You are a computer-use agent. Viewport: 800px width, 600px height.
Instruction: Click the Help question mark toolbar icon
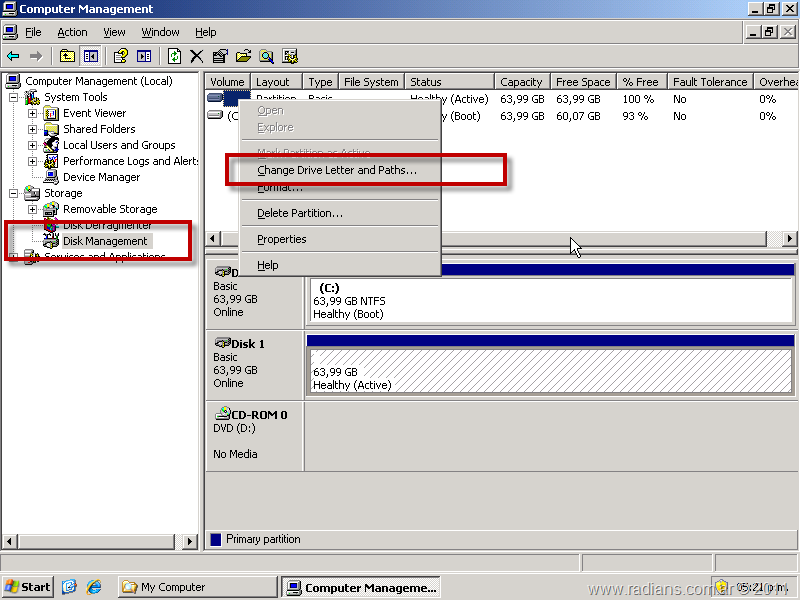[x=120, y=56]
